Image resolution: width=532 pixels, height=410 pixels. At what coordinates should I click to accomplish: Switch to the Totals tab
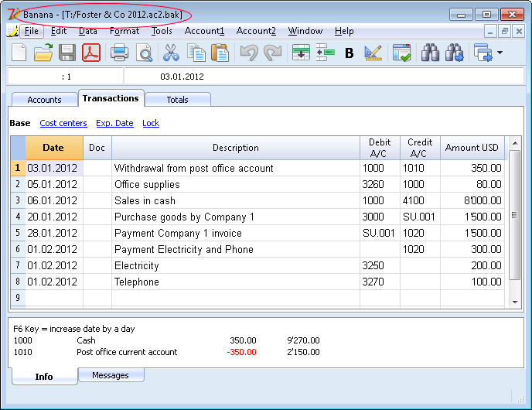tap(177, 100)
